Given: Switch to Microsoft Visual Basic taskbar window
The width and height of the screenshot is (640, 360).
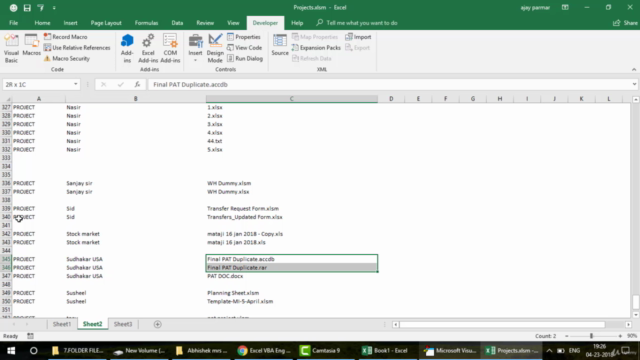Looking at the screenshot, I should tap(450, 351).
